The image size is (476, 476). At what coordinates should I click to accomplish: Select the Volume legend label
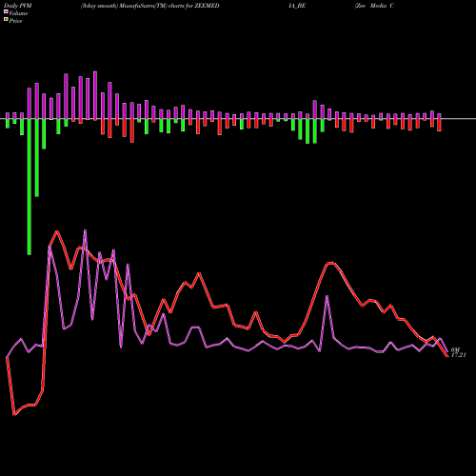[18, 13]
